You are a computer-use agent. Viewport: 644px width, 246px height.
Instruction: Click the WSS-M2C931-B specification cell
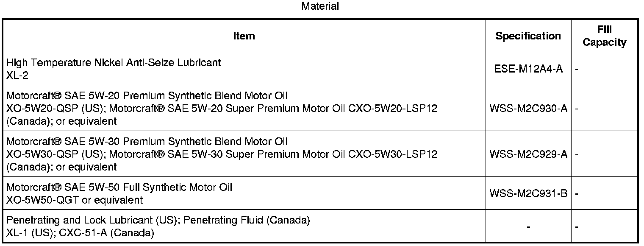coord(528,194)
